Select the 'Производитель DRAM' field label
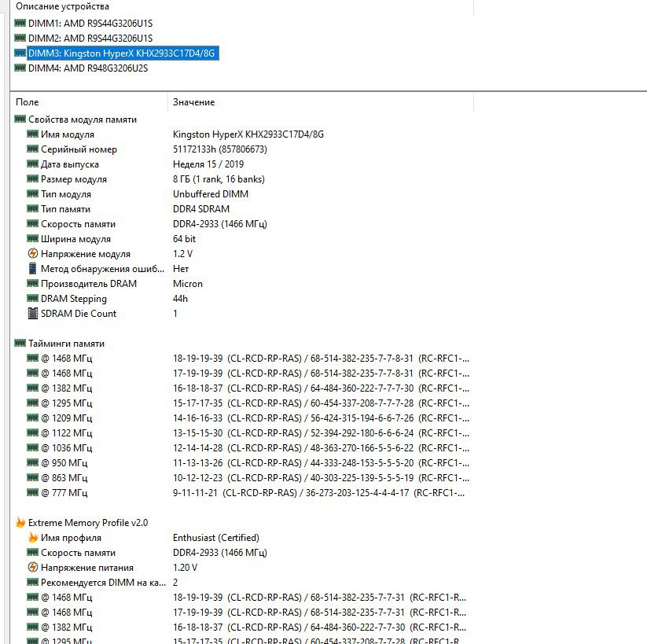 89,284
